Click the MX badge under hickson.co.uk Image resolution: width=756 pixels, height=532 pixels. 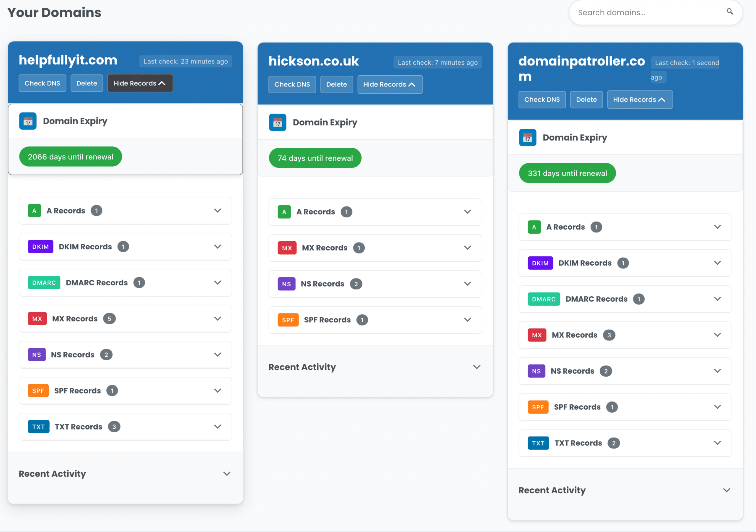tap(287, 248)
